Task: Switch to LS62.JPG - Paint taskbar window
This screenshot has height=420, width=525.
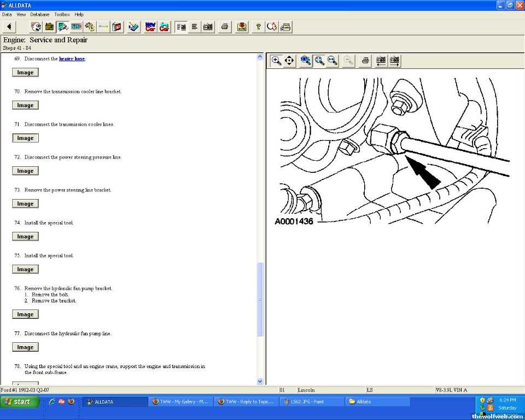Action: coord(311,401)
